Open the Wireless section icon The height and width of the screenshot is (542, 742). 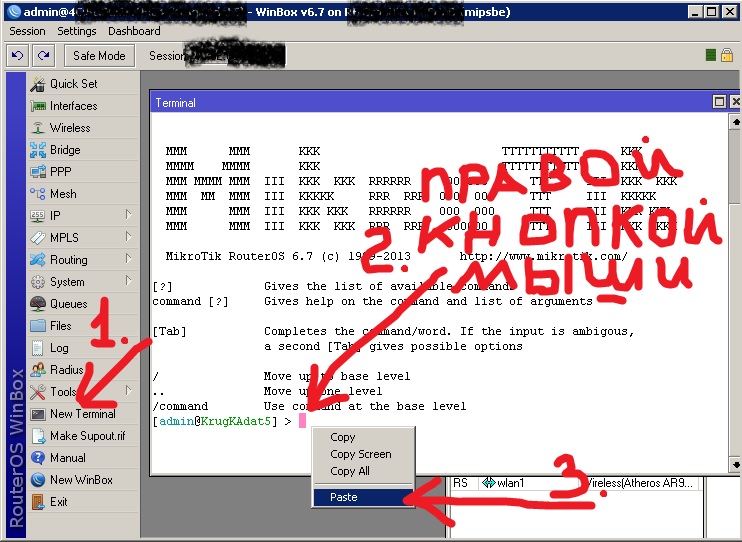point(38,128)
